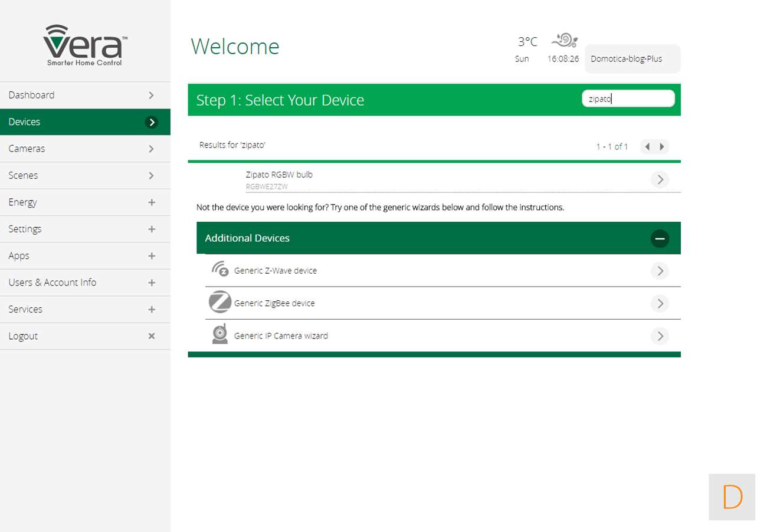Open Zipato RGBW bulb arrow
767x532 pixels.
[660, 179]
